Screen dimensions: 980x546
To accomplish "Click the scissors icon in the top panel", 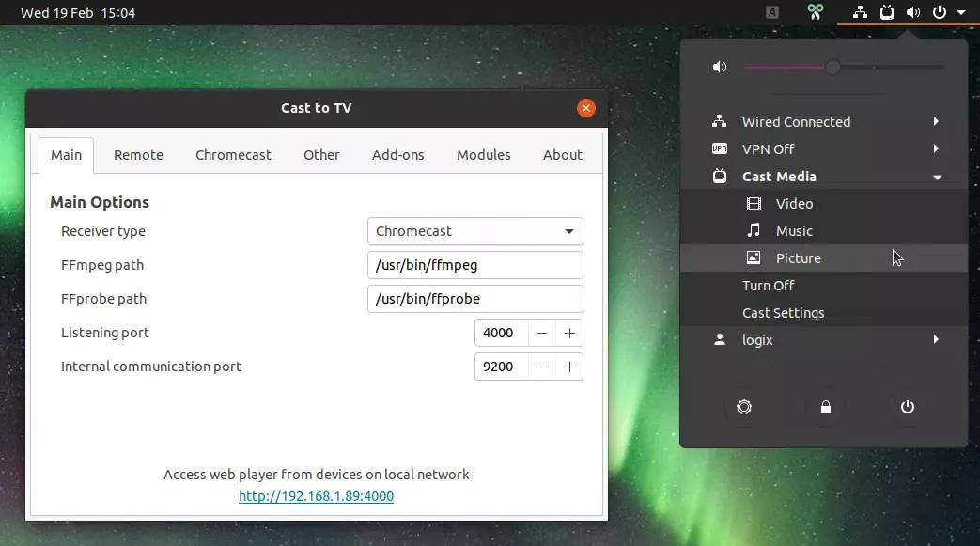I will coord(816,12).
